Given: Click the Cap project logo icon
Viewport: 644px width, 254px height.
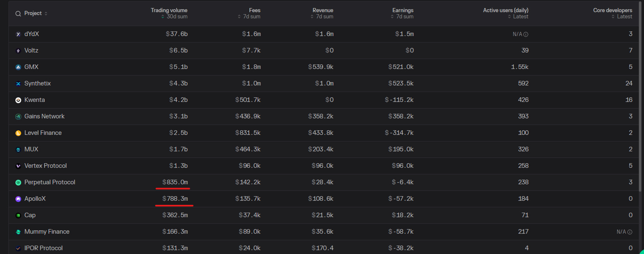Looking at the screenshot, I should click(x=18, y=215).
